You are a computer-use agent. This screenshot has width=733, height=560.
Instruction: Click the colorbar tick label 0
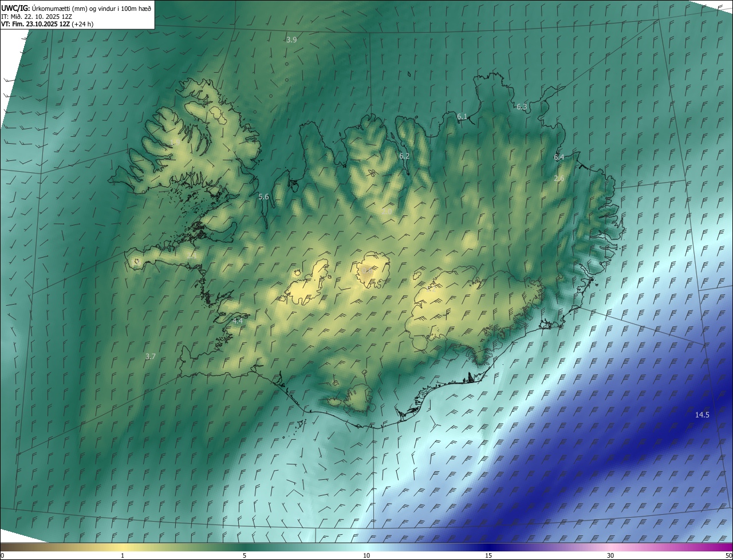(x=2, y=555)
